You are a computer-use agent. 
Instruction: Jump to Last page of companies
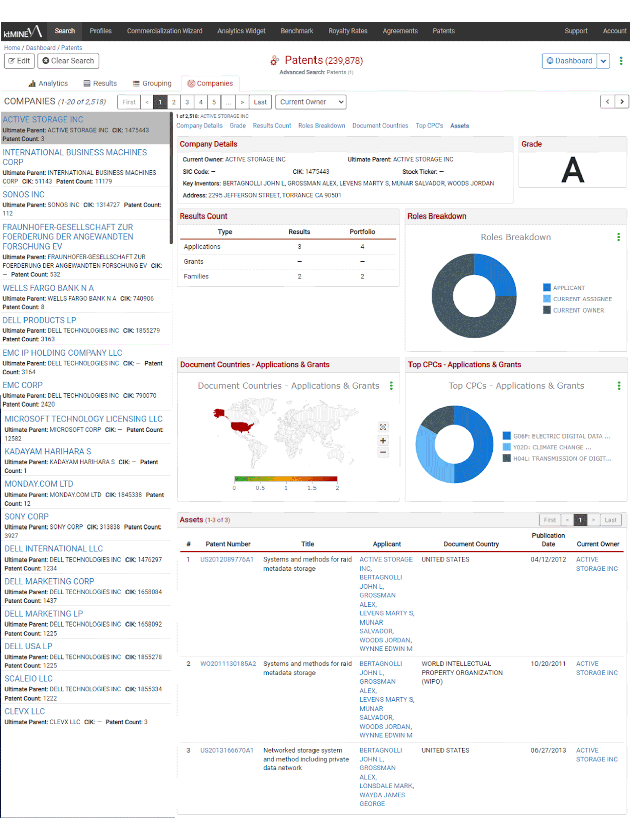(x=260, y=102)
